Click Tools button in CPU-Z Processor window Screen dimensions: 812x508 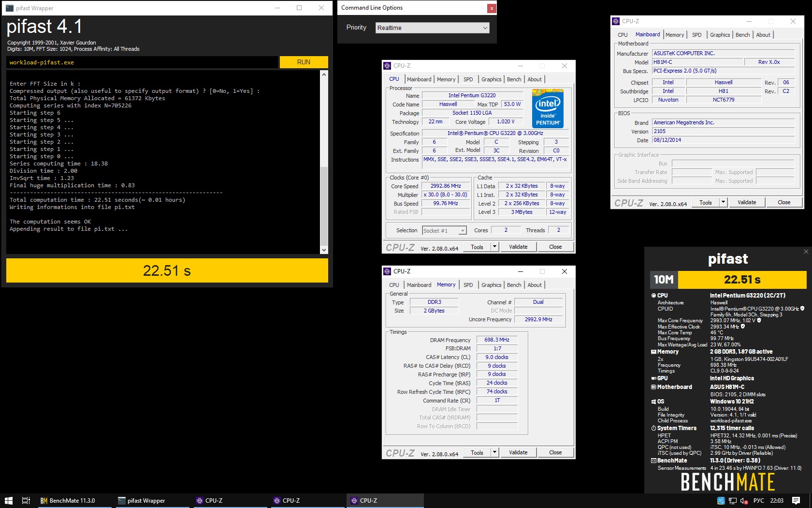pyautogui.click(x=477, y=247)
